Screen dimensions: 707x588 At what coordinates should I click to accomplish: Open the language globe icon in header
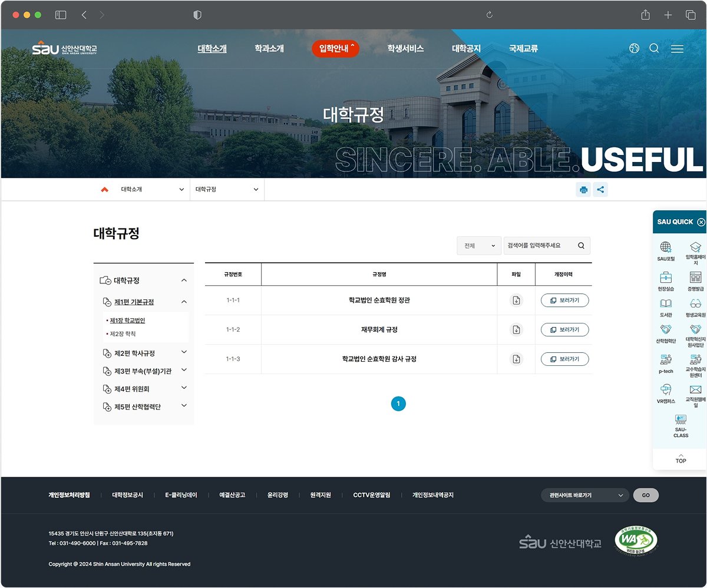click(x=634, y=48)
